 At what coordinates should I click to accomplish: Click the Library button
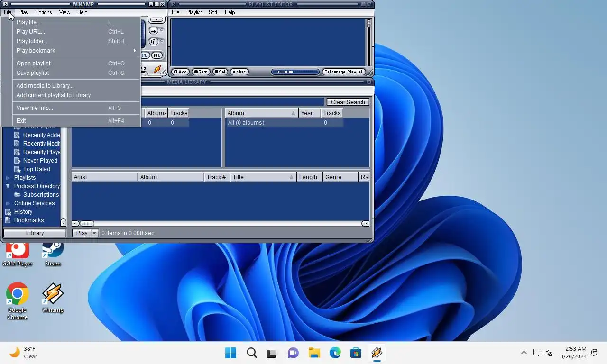[35, 233]
